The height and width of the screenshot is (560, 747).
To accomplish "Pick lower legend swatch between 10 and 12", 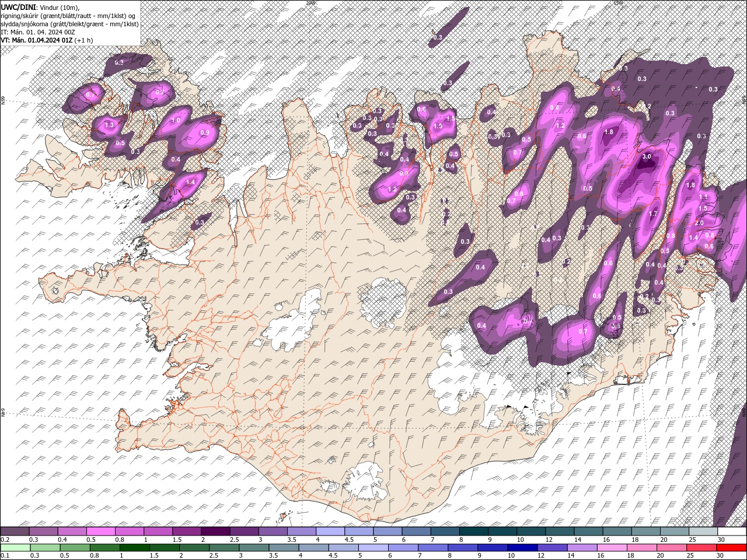I will tap(522, 548).
